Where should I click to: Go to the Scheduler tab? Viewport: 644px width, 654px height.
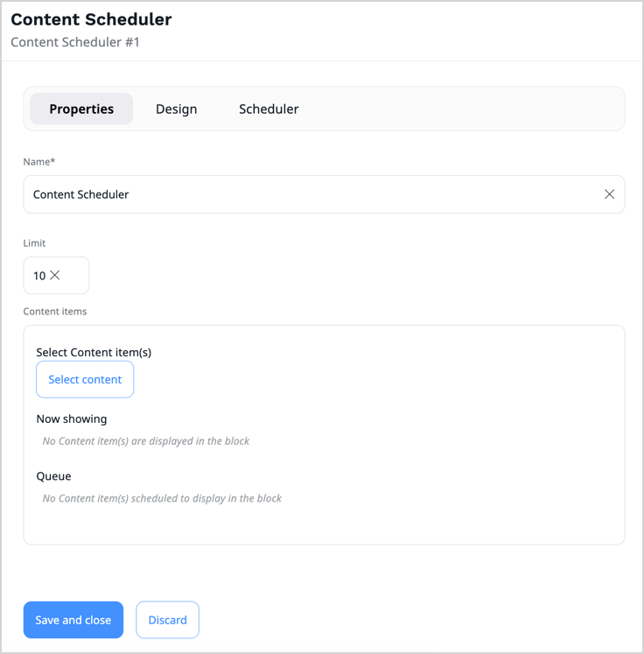(x=269, y=109)
